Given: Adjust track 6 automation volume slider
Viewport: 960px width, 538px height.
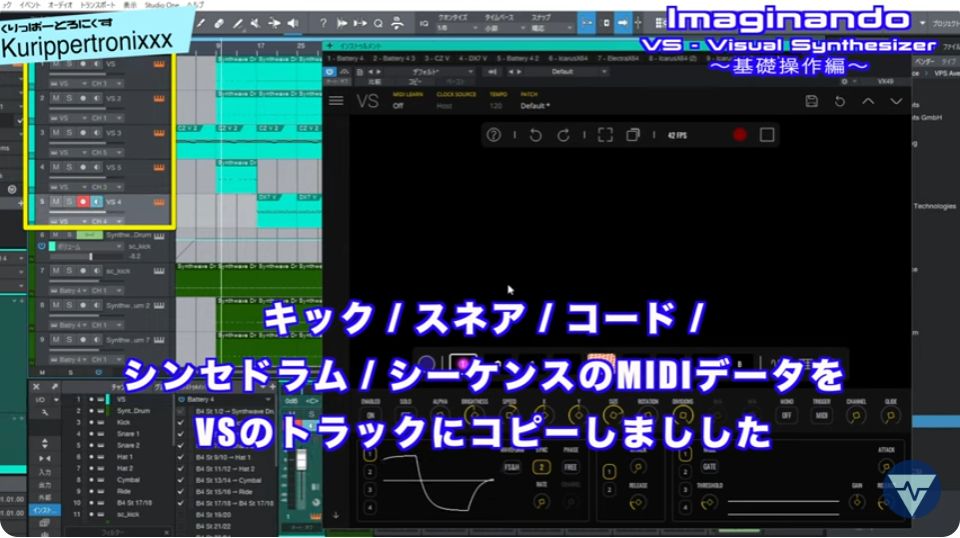Looking at the screenshot, I should (91, 257).
